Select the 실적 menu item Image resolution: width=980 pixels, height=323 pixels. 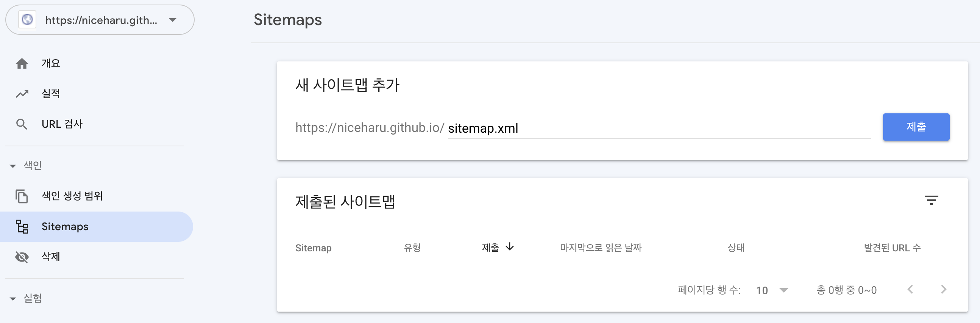point(51,94)
